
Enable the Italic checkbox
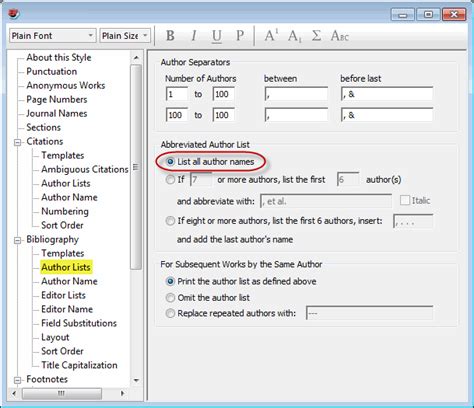pyautogui.click(x=405, y=200)
